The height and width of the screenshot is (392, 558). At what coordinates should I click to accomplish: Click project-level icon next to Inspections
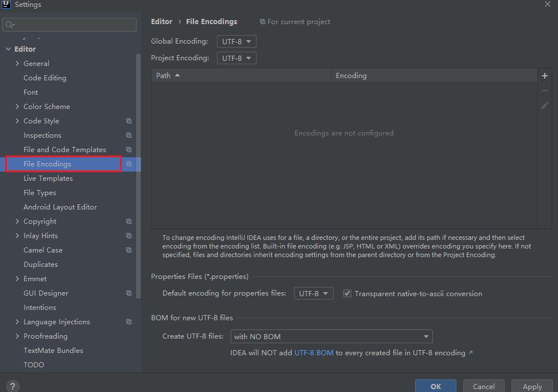[x=129, y=135]
